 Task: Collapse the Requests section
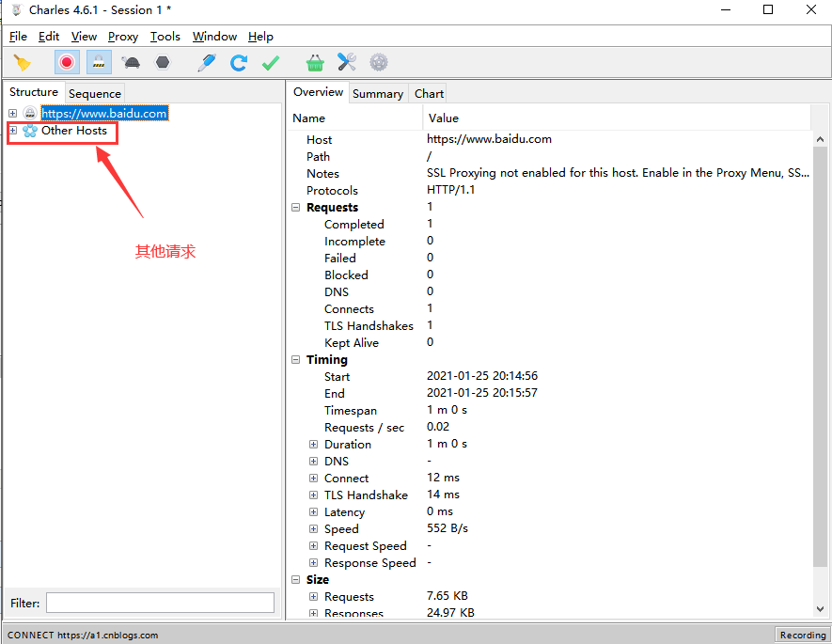click(x=296, y=208)
